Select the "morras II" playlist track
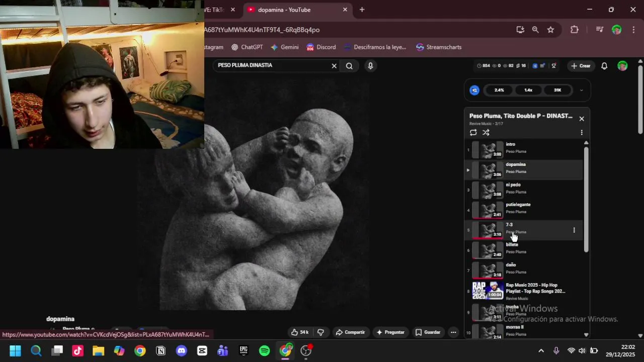644x362 pixels. pyautogui.click(x=523, y=331)
